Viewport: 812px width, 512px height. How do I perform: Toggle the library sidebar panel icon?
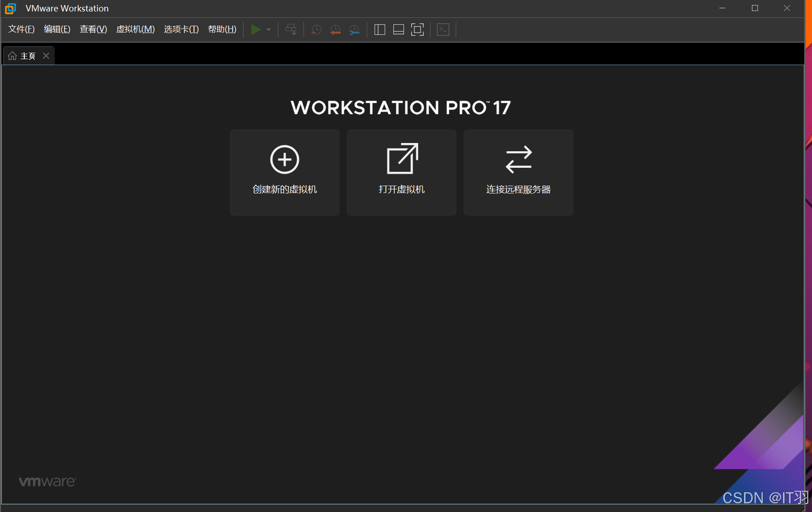click(380, 30)
